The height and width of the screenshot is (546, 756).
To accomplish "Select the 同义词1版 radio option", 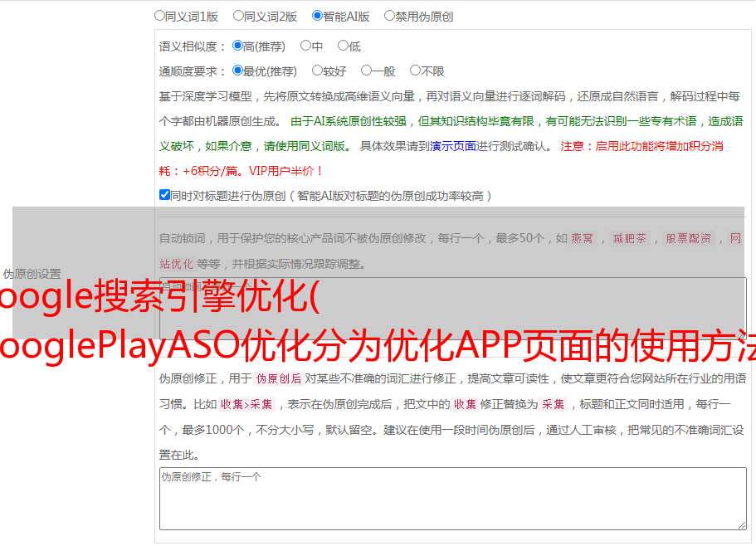I will point(159,15).
